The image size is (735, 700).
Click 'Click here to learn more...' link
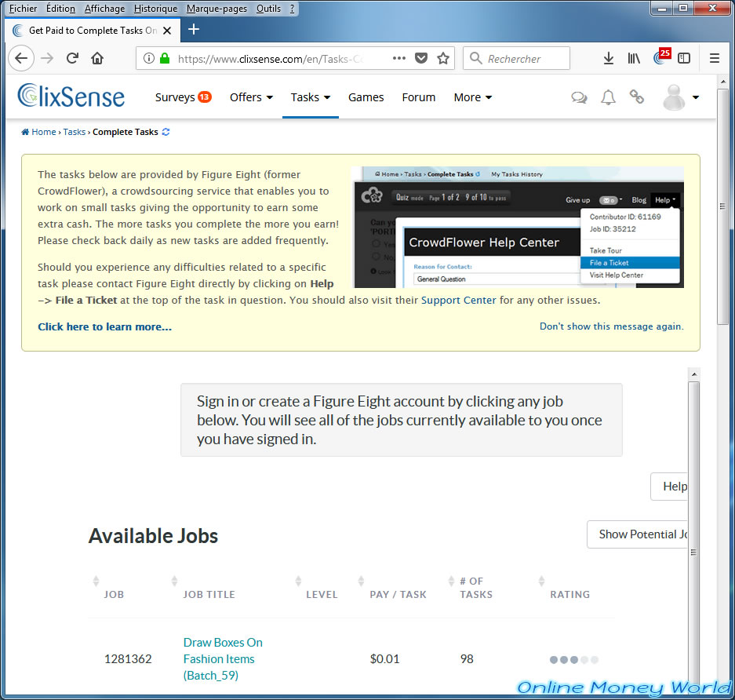click(x=104, y=326)
